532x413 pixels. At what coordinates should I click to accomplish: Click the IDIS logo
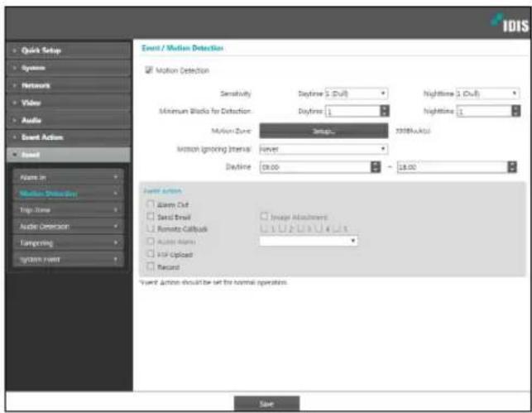510,23
